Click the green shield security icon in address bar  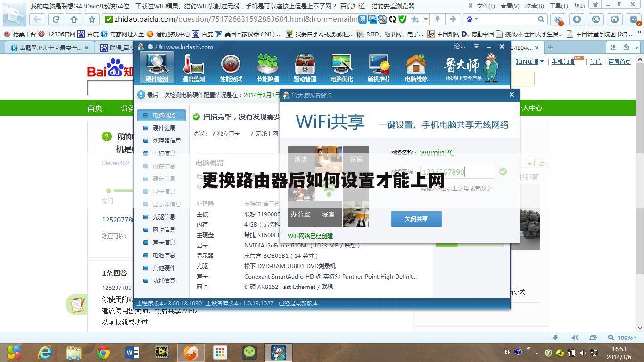pos(402,19)
